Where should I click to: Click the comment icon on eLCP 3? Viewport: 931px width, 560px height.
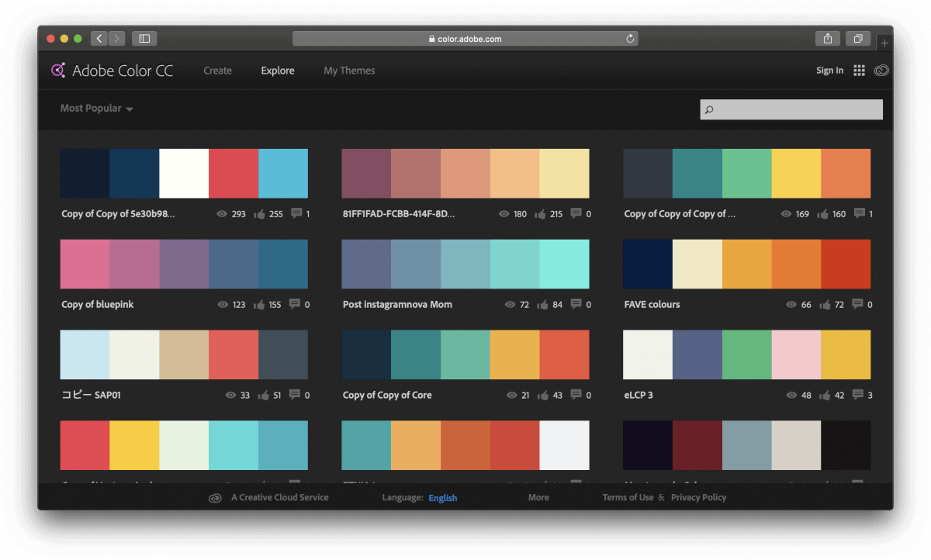pyautogui.click(x=857, y=395)
